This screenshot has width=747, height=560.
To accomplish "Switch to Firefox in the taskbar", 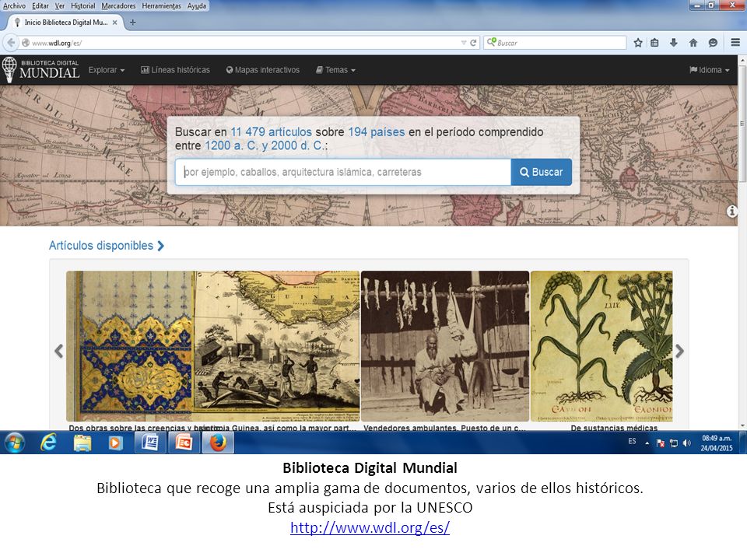I will (x=218, y=443).
